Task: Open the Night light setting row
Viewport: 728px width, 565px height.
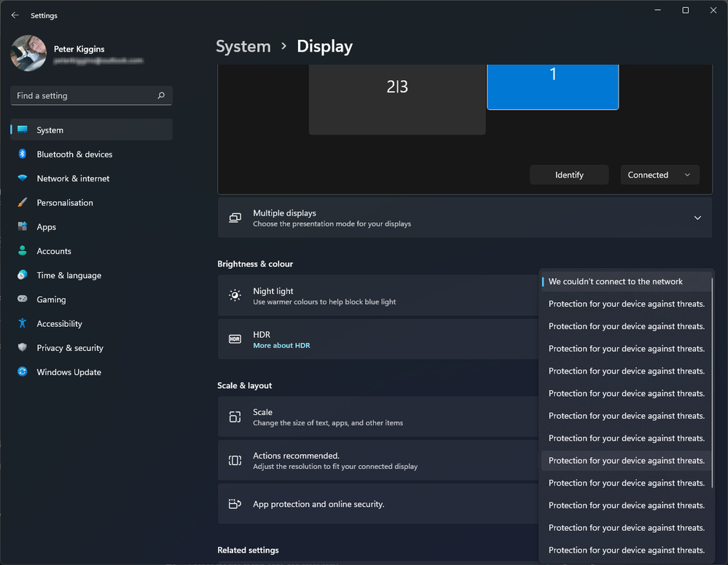Action: (378, 296)
